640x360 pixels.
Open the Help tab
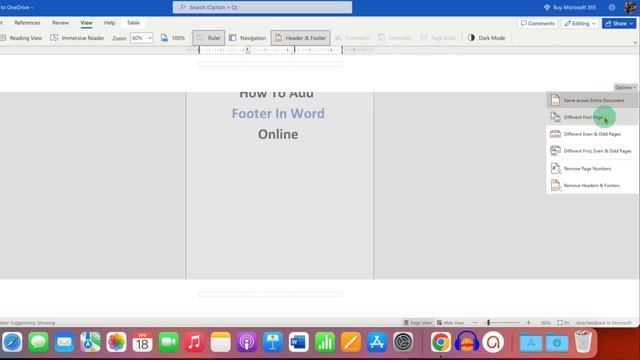[x=109, y=23]
